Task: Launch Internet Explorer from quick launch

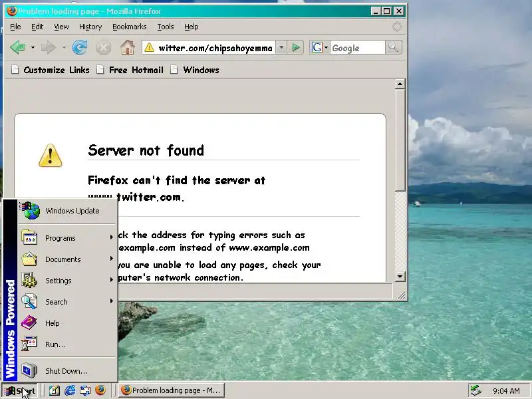Action: point(70,390)
